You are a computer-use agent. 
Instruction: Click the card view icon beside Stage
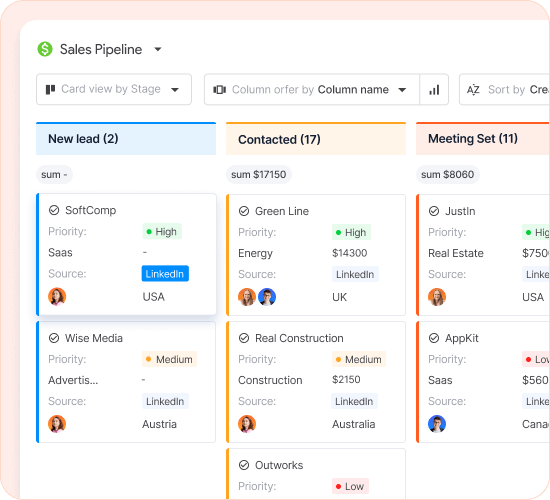[x=51, y=89]
